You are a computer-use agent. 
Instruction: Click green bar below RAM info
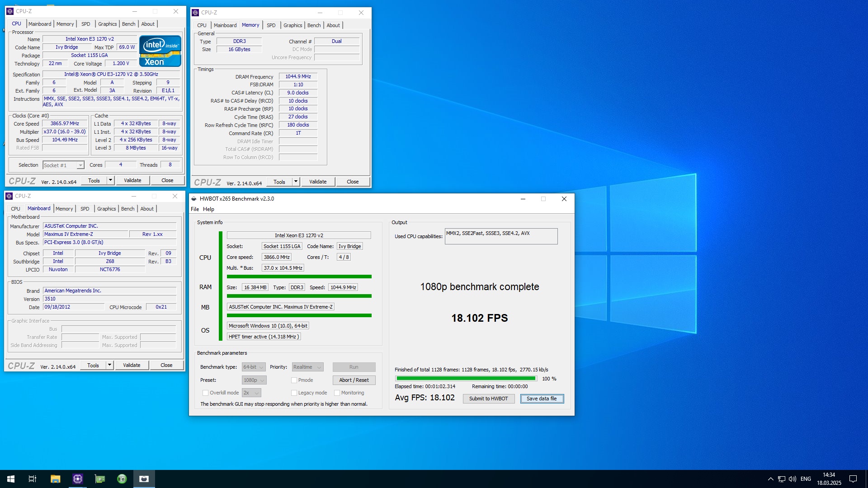[299, 296]
